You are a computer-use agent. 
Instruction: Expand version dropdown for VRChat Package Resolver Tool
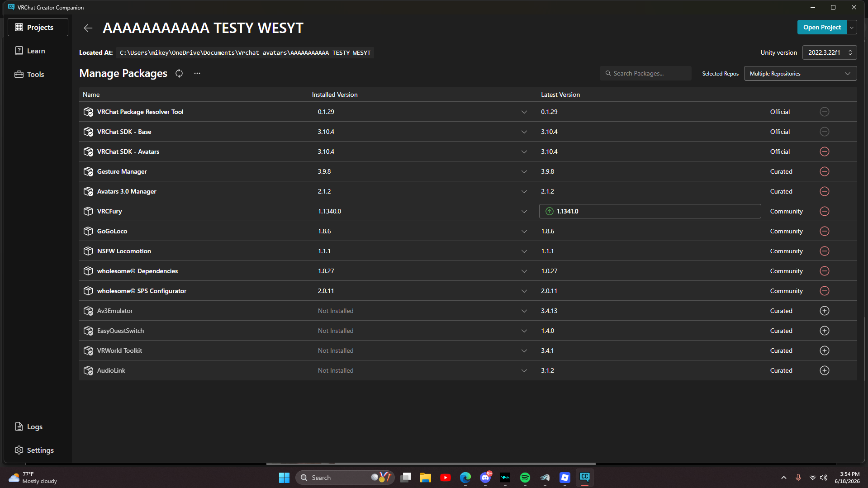click(524, 112)
